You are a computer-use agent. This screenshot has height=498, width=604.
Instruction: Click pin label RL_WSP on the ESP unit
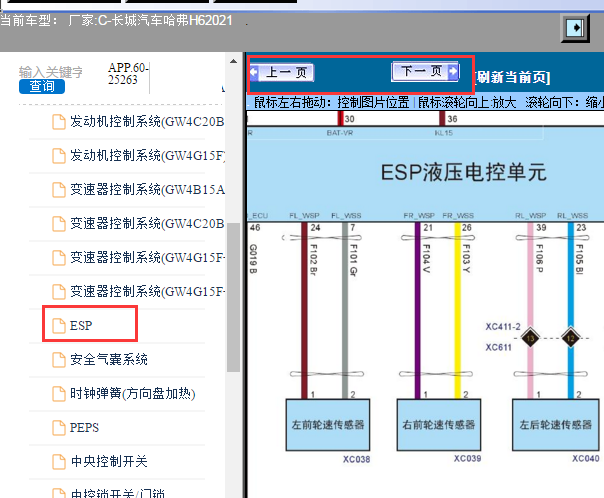tap(530, 215)
